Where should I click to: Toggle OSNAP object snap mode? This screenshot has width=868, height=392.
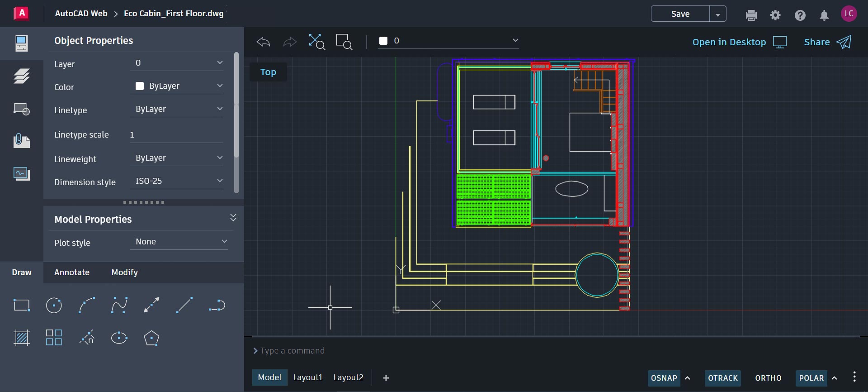click(x=664, y=378)
